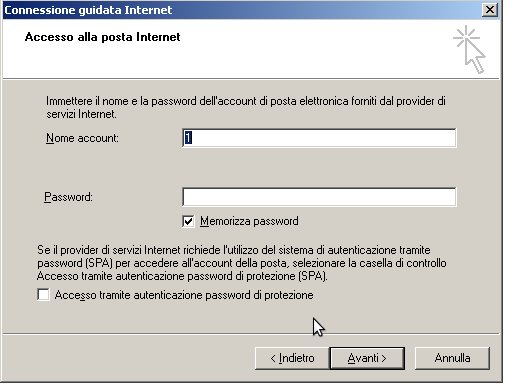Click the highlighted 1 in Nome account
This screenshot has width=506, height=387.
(x=188, y=138)
